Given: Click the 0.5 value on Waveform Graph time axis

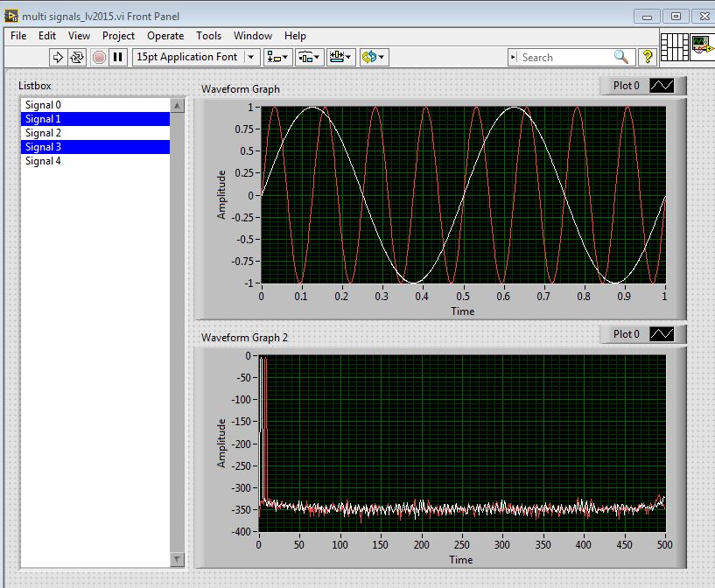Looking at the screenshot, I should [x=463, y=297].
